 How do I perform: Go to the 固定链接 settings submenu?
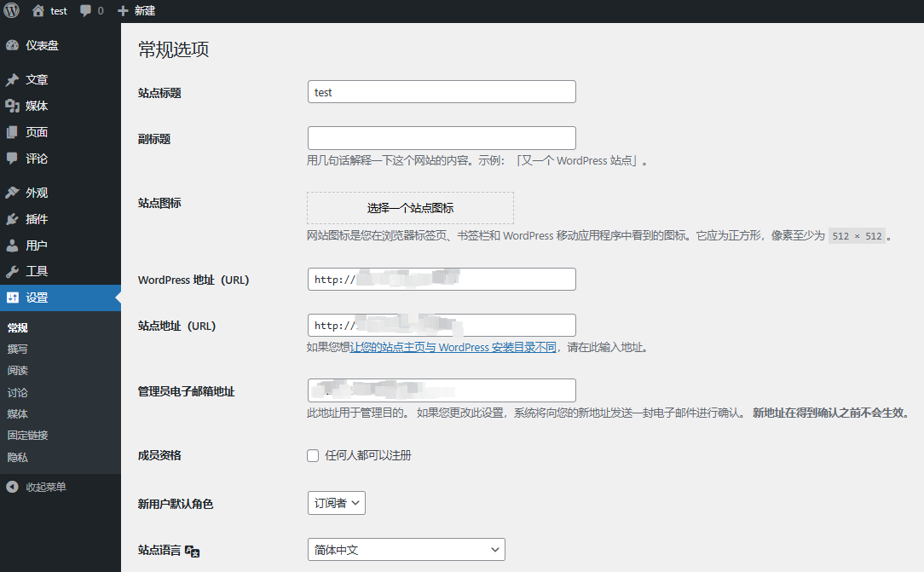coord(27,436)
